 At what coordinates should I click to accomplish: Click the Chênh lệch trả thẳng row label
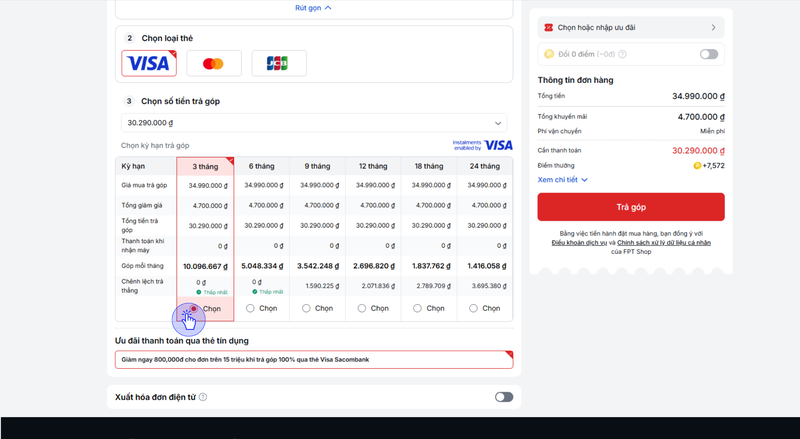[142, 286]
